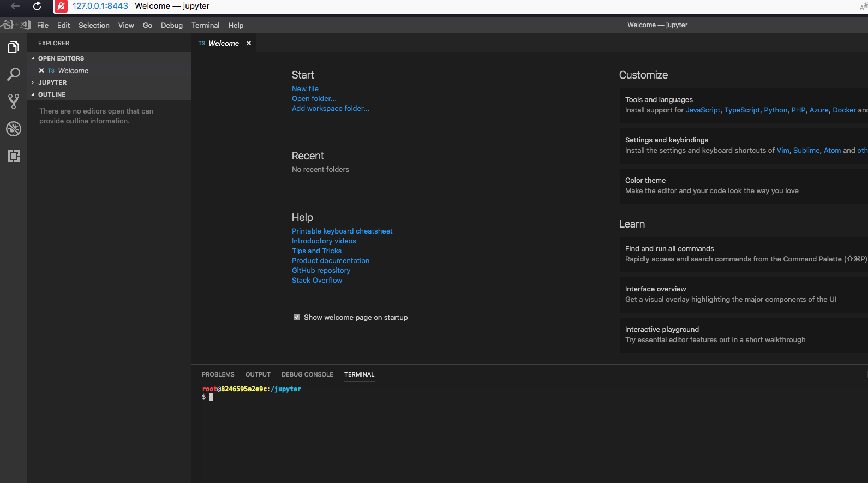
Task: Expand the JUPYTER folder section
Action: tap(109, 82)
